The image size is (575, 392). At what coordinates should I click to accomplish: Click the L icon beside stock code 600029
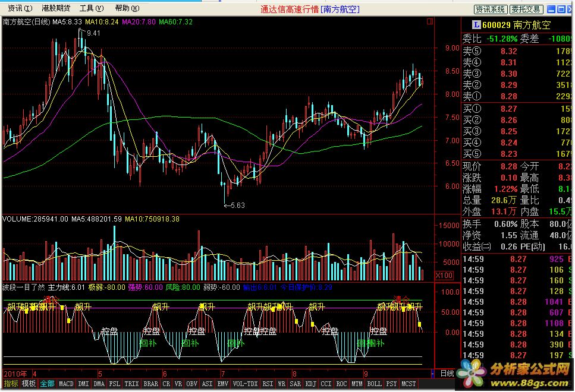click(476, 24)
